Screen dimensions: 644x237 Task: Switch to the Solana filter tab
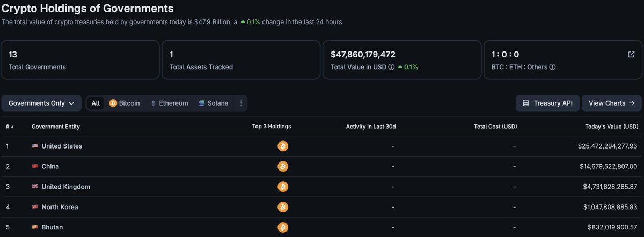coord(213,103)
